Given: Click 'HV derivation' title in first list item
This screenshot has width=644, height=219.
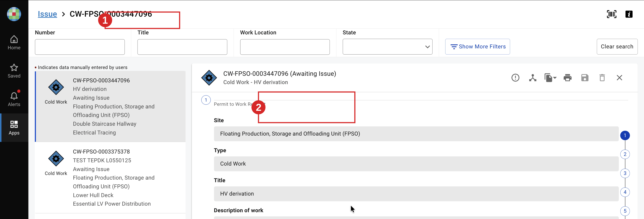Looking at the screenshot, I should [90, 89].
